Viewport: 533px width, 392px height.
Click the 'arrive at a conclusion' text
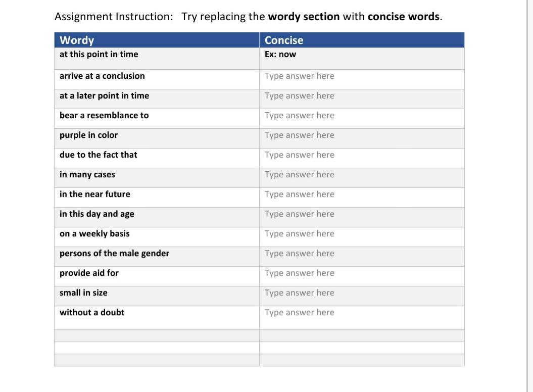(102, 76)
